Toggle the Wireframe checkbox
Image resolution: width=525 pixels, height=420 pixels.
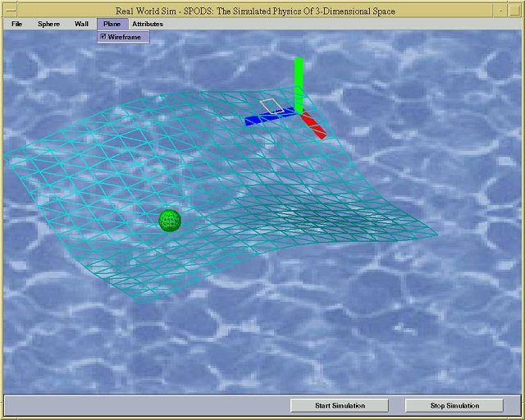click(x=103, y=37)
